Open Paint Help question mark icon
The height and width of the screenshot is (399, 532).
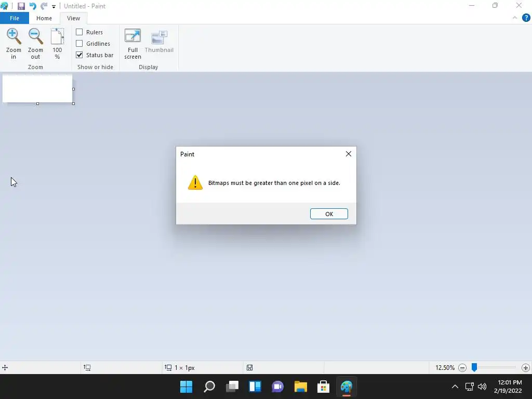[526, 18]
